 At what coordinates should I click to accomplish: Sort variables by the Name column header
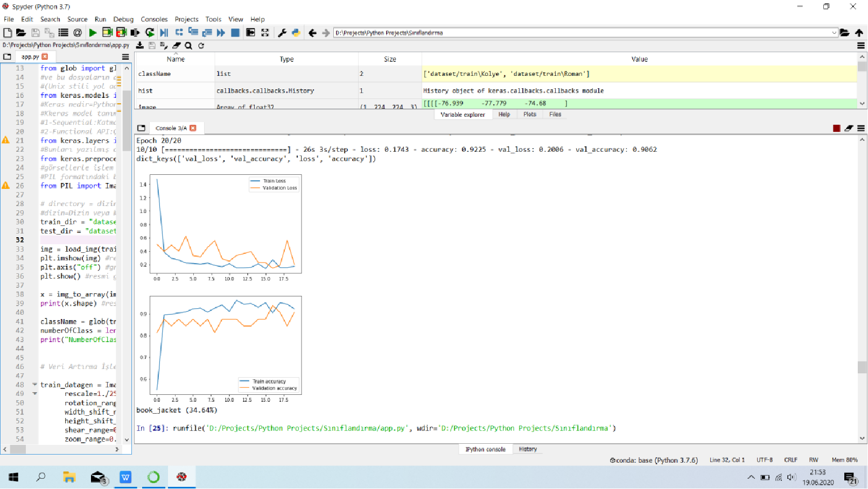pos(176,59)
